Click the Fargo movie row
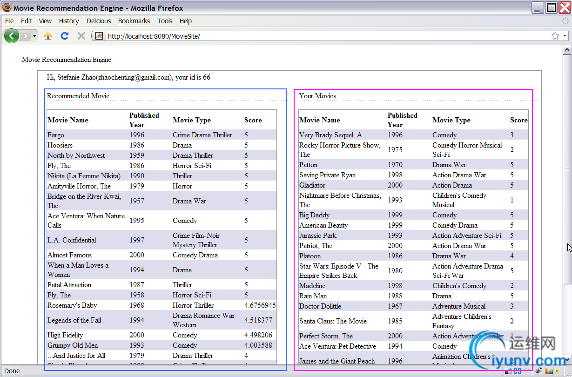 162,135
